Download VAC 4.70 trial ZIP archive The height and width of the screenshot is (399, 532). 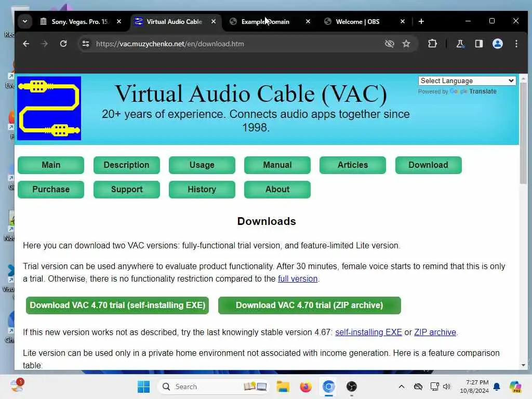click(310, 305)
